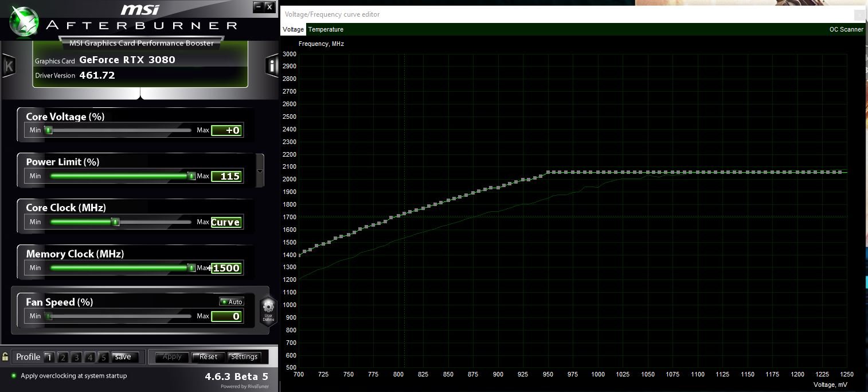
Task: Click the Reset button
Action: coord(208,357)
